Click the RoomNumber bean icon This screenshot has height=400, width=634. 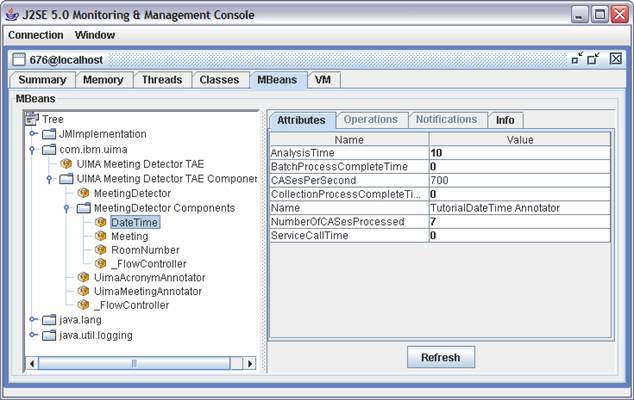[101, 250]
